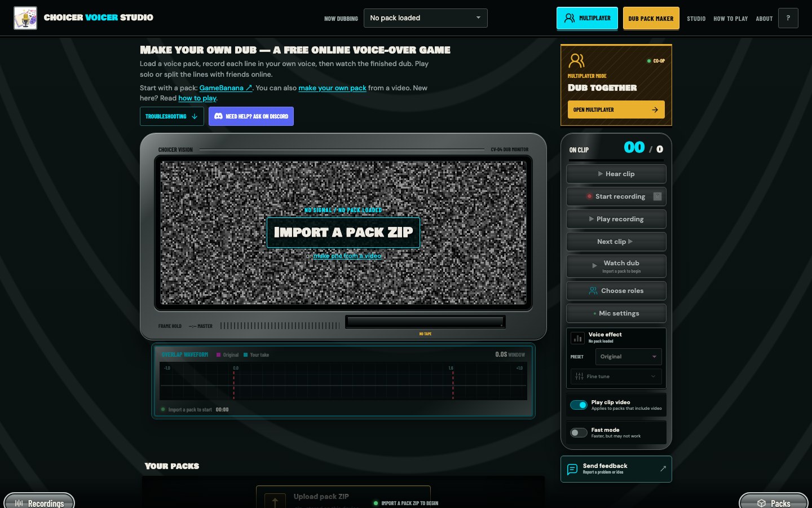Click the tape slot below the monitor

click(425, 322)
